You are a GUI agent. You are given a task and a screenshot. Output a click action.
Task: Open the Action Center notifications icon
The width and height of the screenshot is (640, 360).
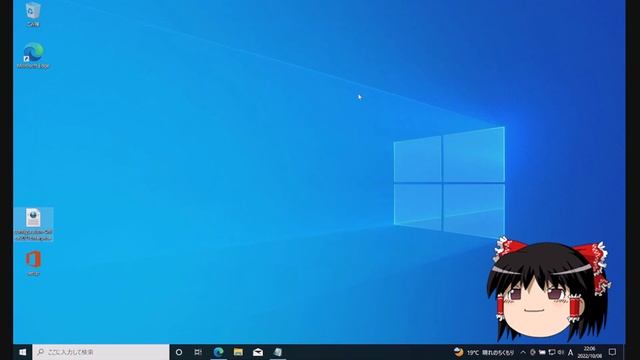[x=612, y=352]
